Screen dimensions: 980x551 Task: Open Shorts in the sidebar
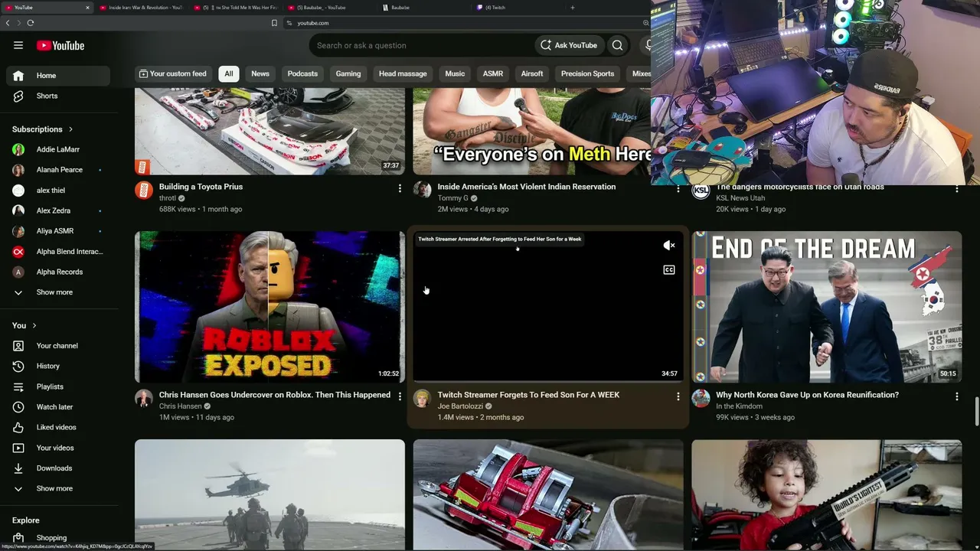click(58, 96)
